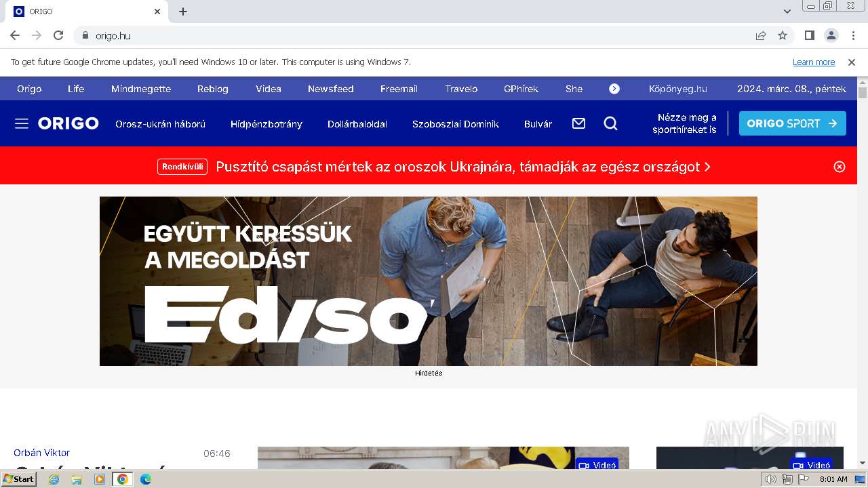Click the ORIGO SPORT button

click(792, 123)
